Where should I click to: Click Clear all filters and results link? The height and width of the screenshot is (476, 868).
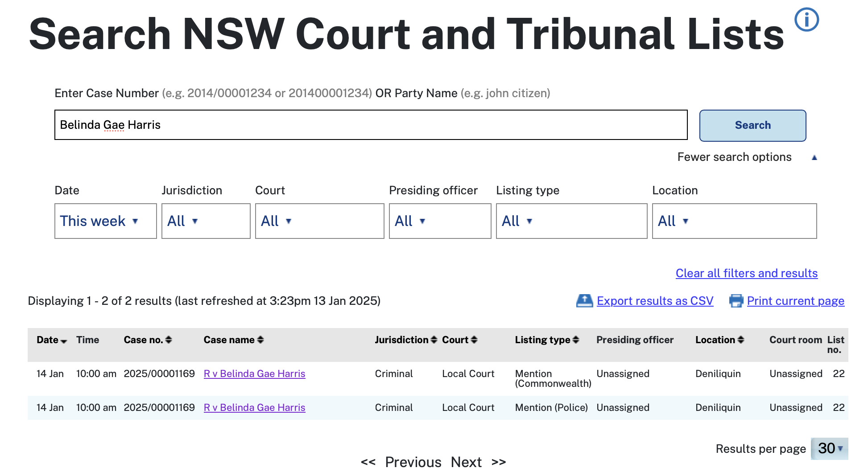[746, 273]
